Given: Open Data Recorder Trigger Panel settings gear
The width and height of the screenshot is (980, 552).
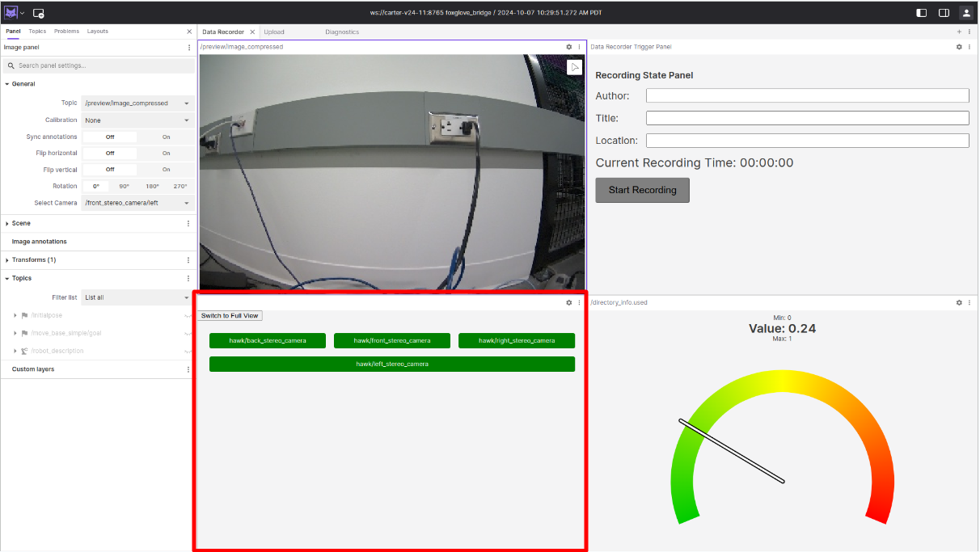Looking at the screenshot, I should [959, 47].
